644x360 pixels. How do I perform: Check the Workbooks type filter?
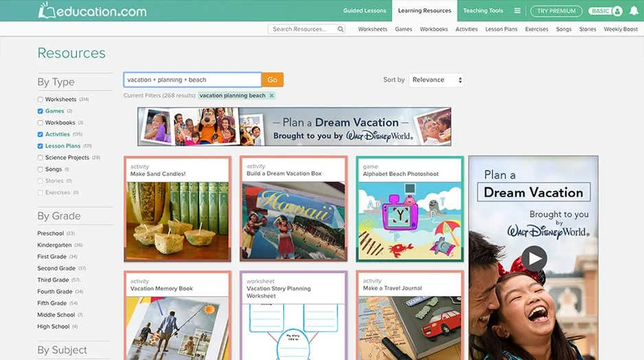tap(40, 123)
